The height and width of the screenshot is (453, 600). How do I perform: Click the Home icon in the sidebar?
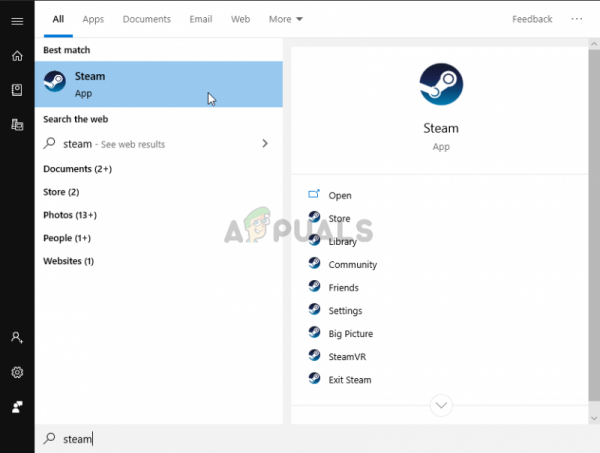[17, 56]
